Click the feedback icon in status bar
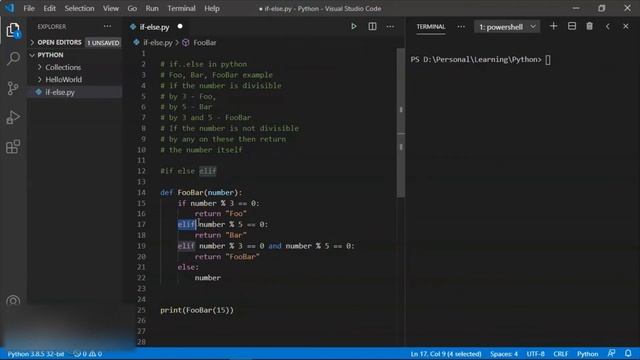640x360 pixels. pos(611,353)
